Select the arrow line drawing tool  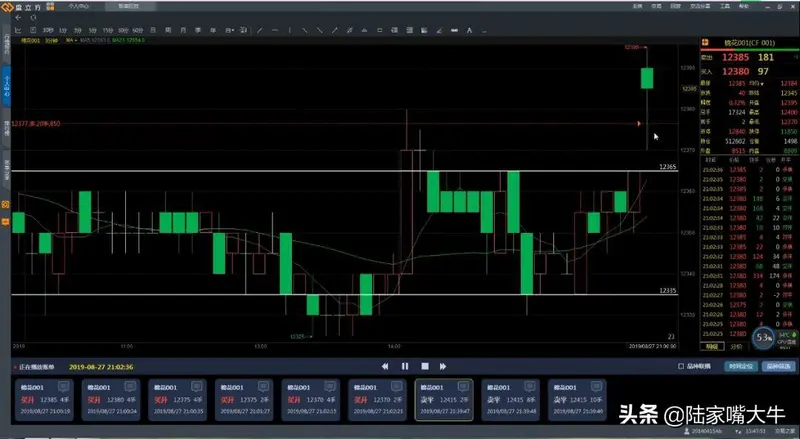(335, 31)
